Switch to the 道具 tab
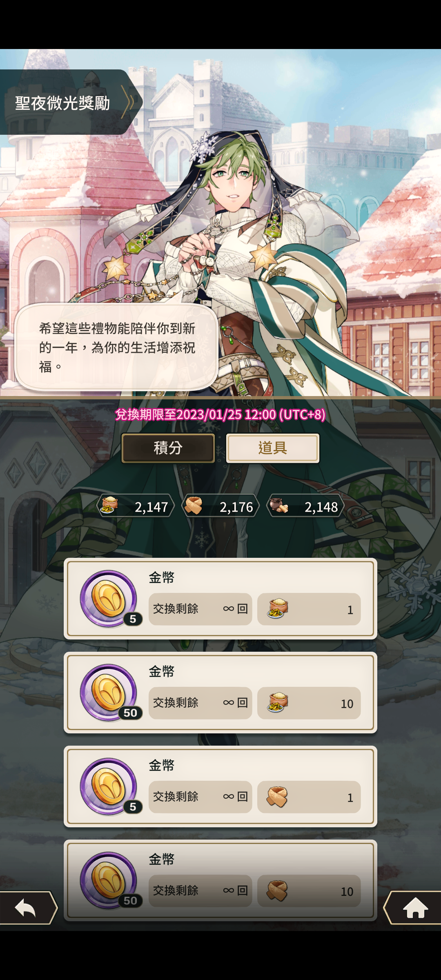This screenshot has height=980, width=441. point(273,448)
